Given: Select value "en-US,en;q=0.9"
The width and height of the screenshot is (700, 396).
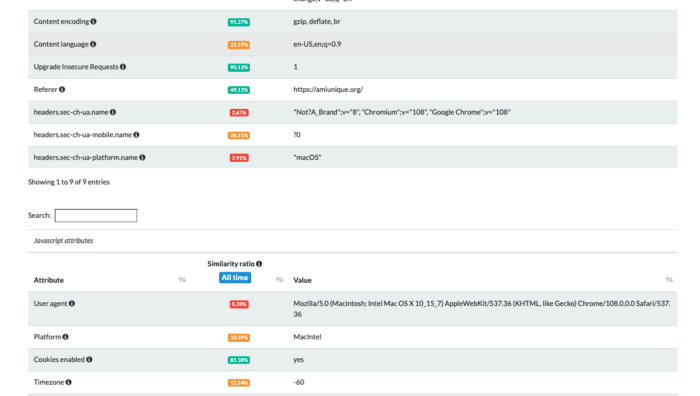Looking at the screenshot, I should coord(317,44).
